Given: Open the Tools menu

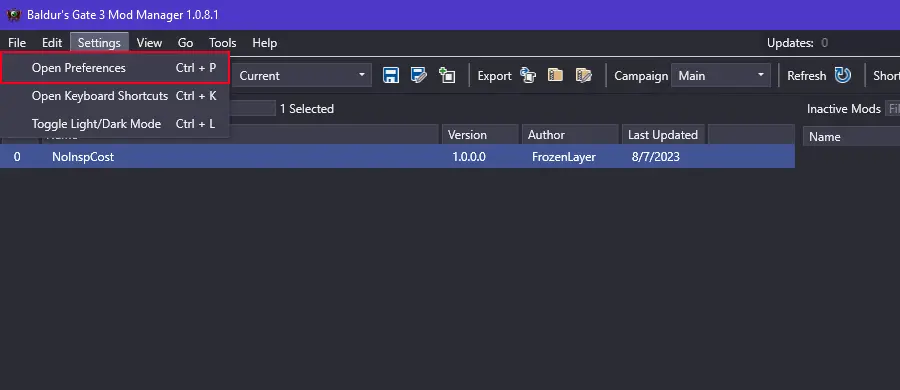Looking at the screenshot, I should point(223,43).
